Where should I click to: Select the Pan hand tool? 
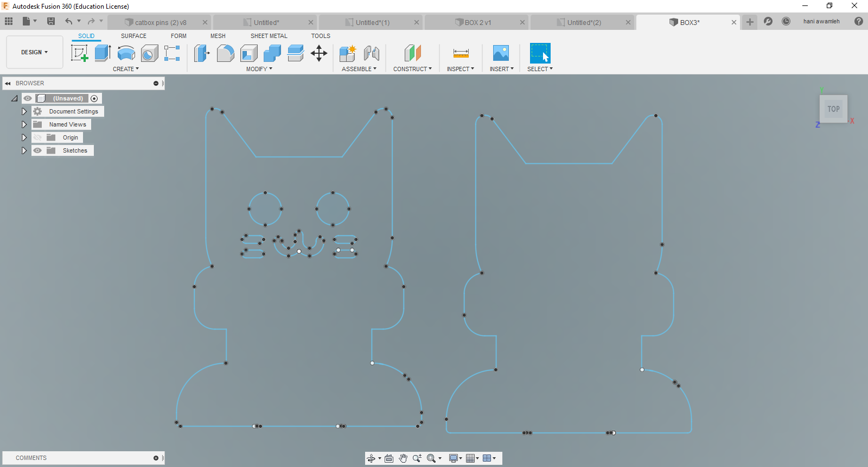point(403,458)
